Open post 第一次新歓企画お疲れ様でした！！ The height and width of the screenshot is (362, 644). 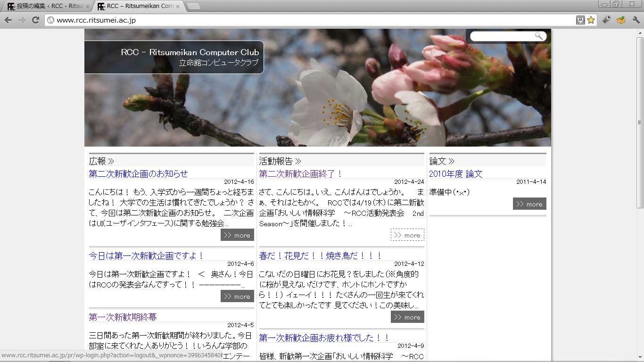325,337
